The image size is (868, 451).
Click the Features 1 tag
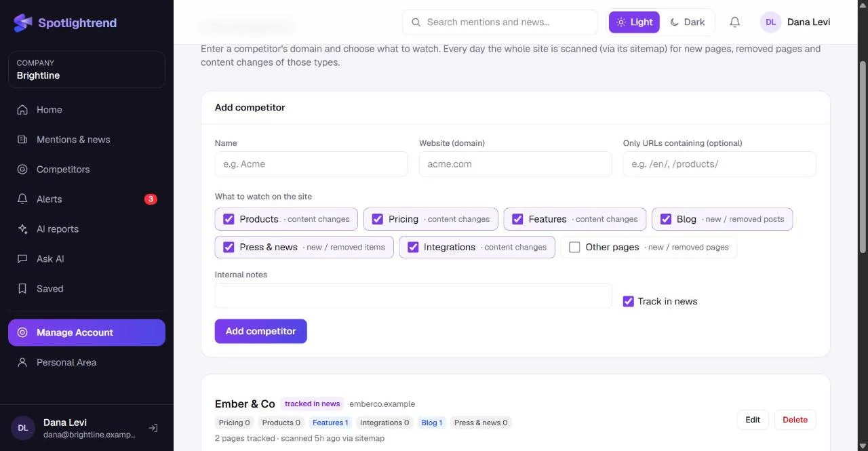point(330,423)
